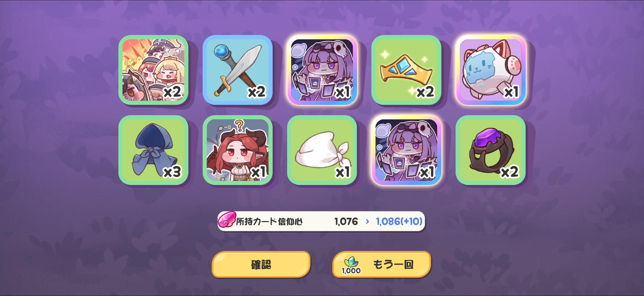The image size is (644, 296).
Task: Tap the pink shell faith icon
Action: [227, 220]
